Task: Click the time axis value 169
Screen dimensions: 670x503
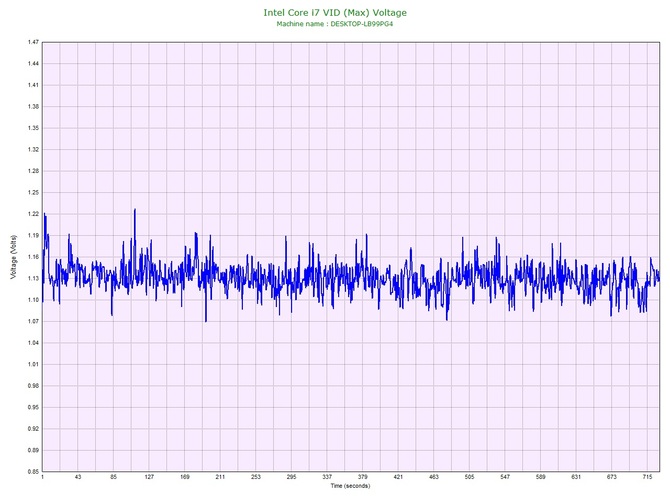Action: click(185, 477)
